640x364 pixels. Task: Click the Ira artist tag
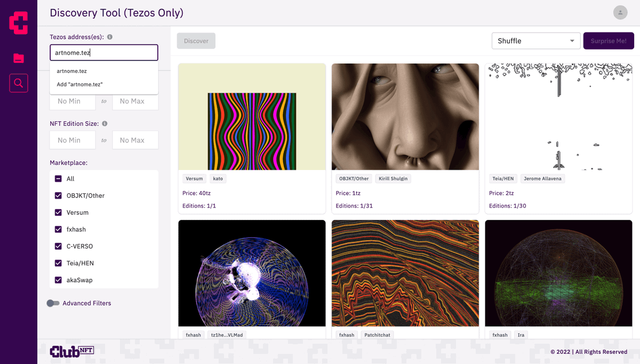(521, 335)
